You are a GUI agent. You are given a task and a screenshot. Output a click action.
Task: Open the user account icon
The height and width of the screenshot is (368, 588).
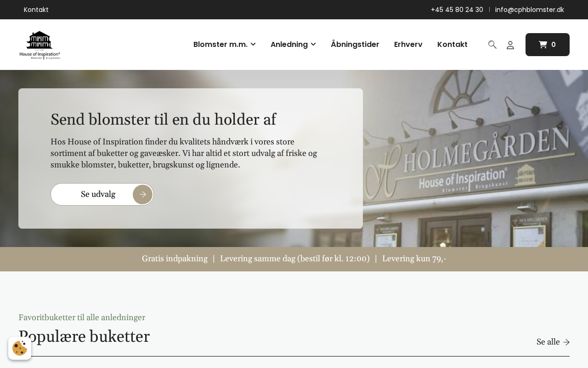tap(510, 45)
